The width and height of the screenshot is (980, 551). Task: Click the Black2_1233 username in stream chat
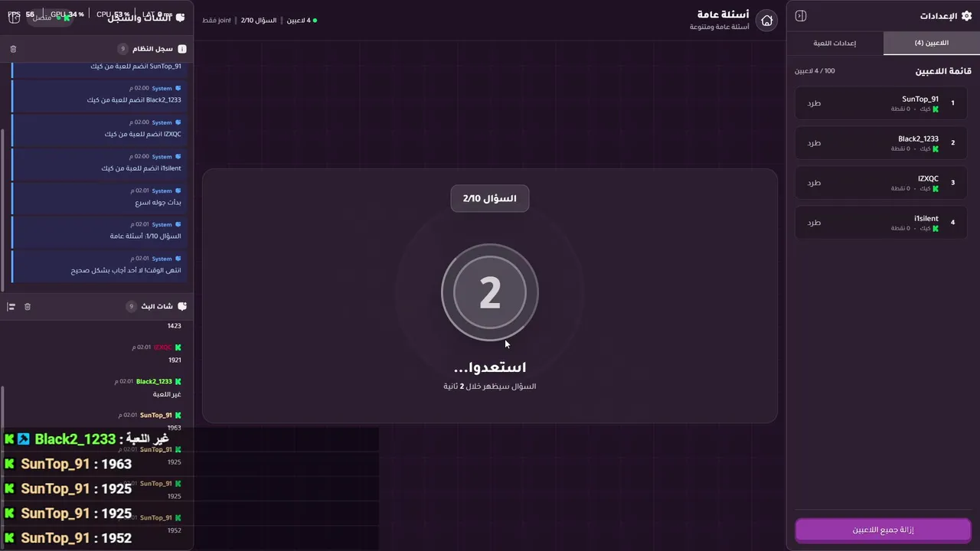pos(154,382)
